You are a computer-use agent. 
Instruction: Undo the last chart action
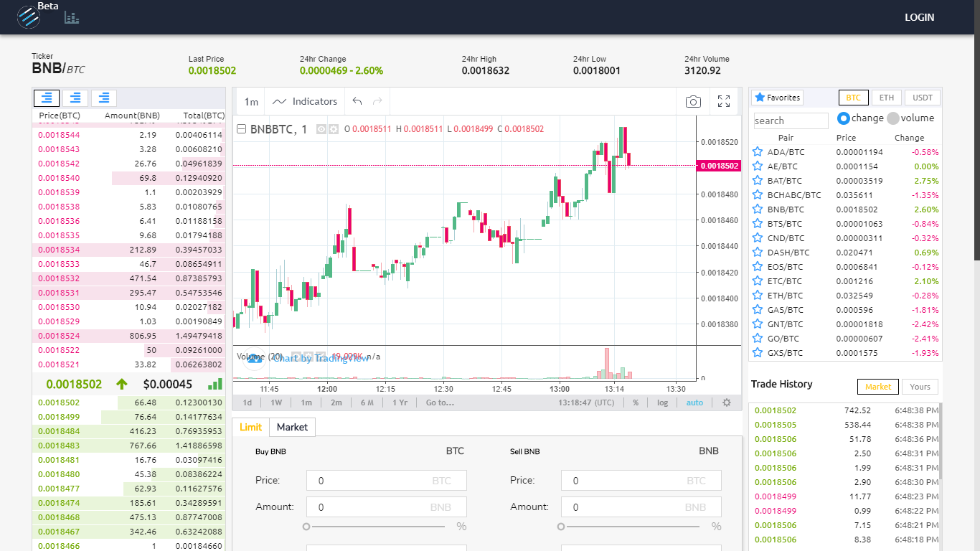pyautogui.click(x=357, y=102)
